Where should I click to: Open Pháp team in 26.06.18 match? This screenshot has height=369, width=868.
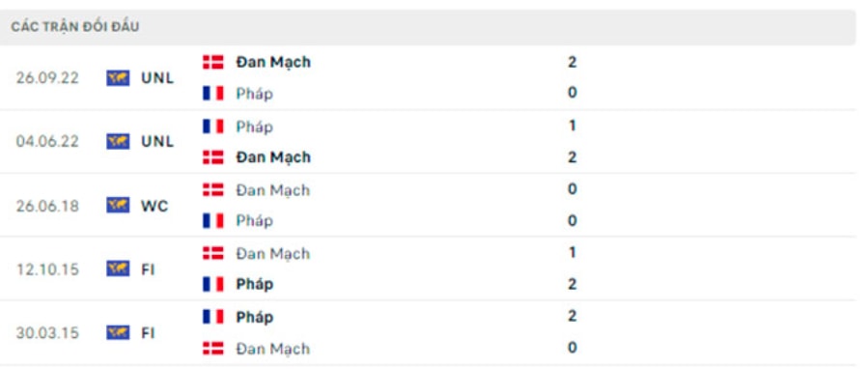point(254,221)
